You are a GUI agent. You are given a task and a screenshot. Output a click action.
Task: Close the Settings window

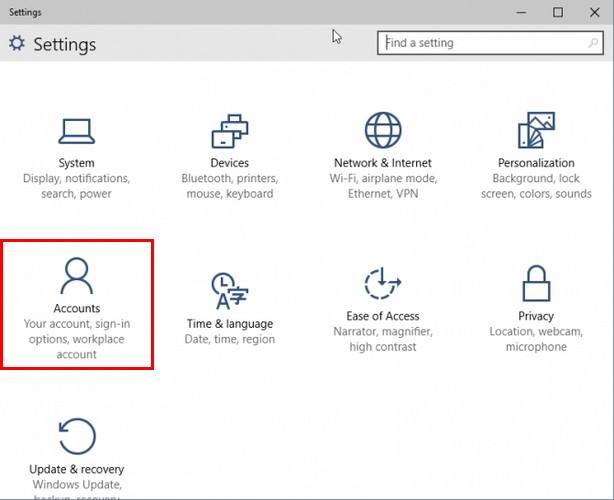[594, 13]
